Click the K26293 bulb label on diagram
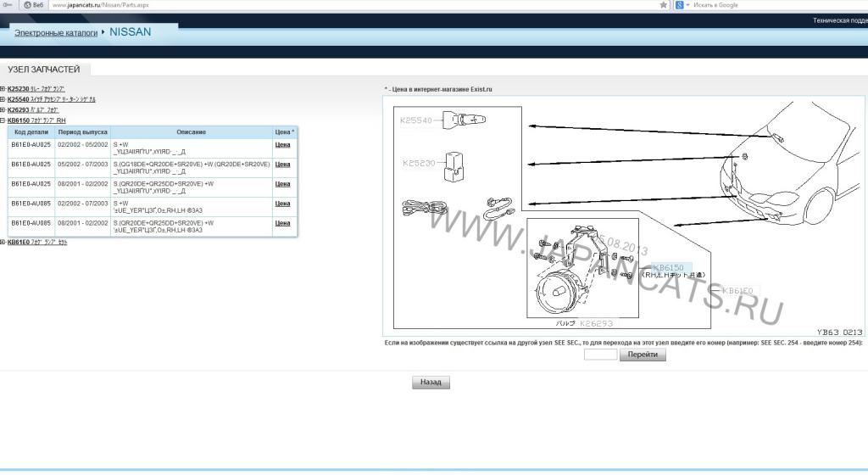 click(x=596, y=323)
